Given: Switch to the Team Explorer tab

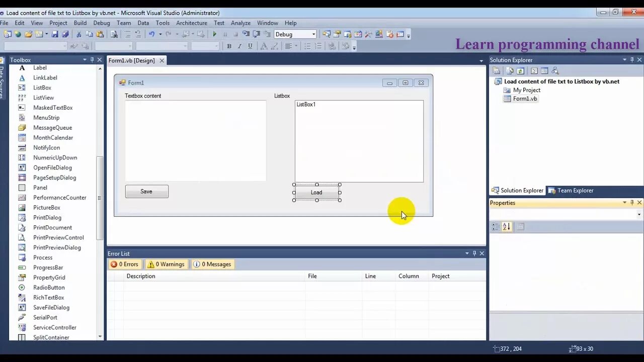Looking at the screenshot, I should pyautogui.click(x=571, y=191).
